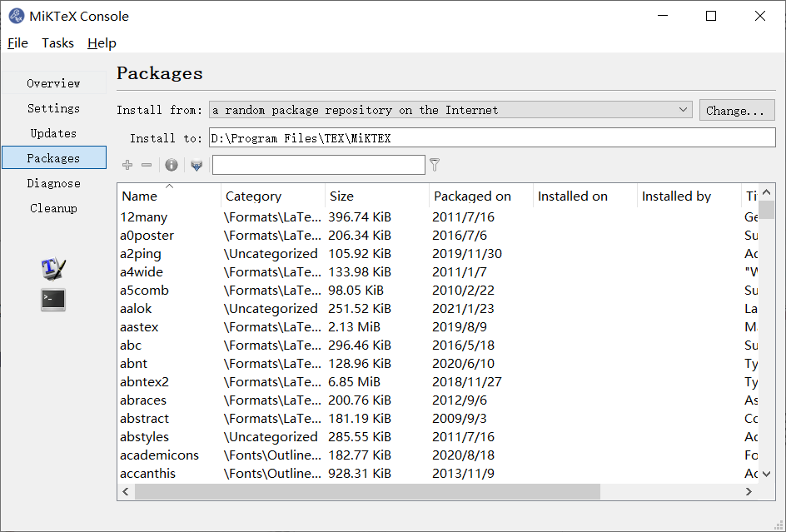Click the vertical scrollbar down arrow

767,474
